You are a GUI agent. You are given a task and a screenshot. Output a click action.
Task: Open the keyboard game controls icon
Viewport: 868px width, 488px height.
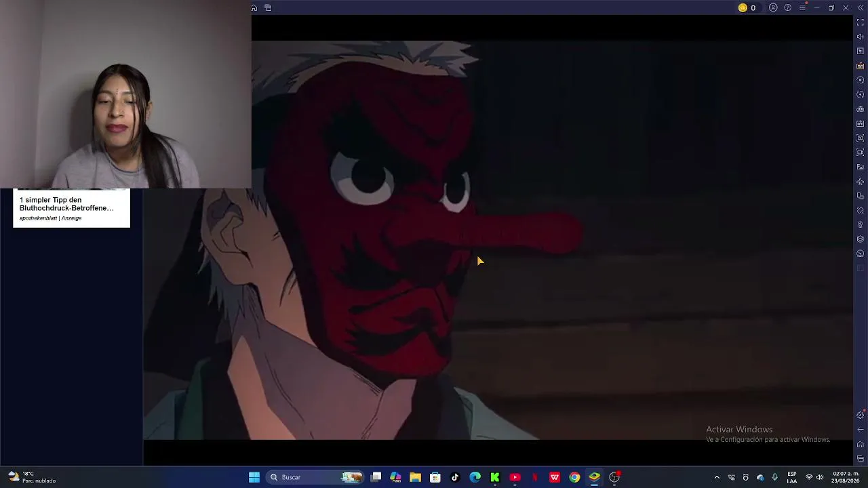[x=861, y=66]
